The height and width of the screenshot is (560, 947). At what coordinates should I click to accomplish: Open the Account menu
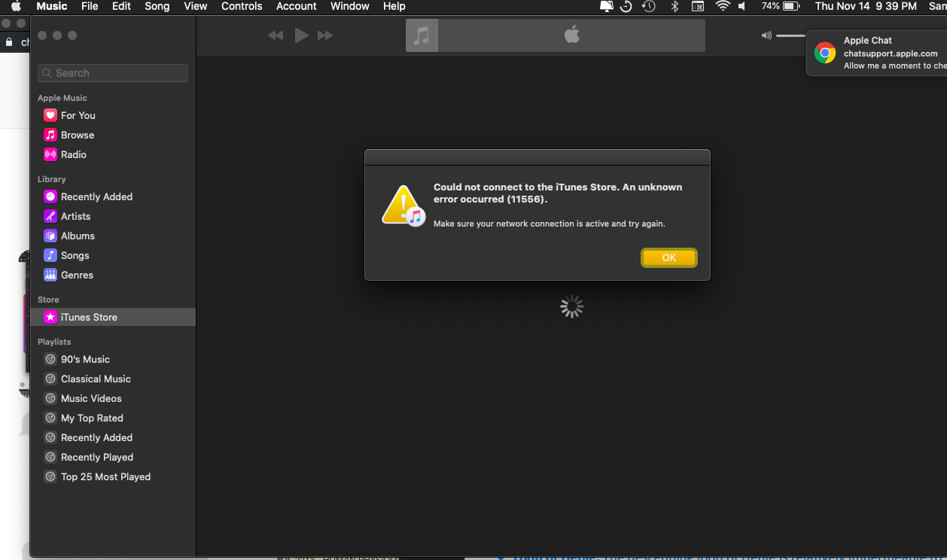click(297, 6)
